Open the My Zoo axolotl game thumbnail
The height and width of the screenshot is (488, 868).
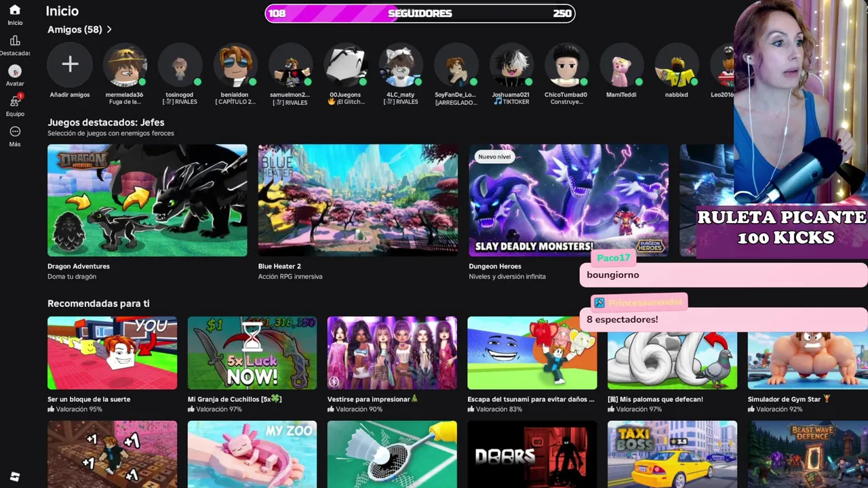pyautogui.click(x=252, y=454)
